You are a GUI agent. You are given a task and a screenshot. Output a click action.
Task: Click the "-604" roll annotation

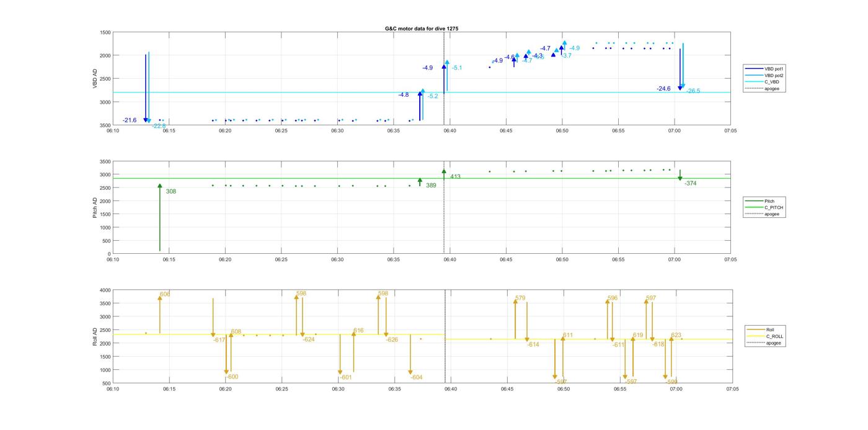tap(417, 378)
